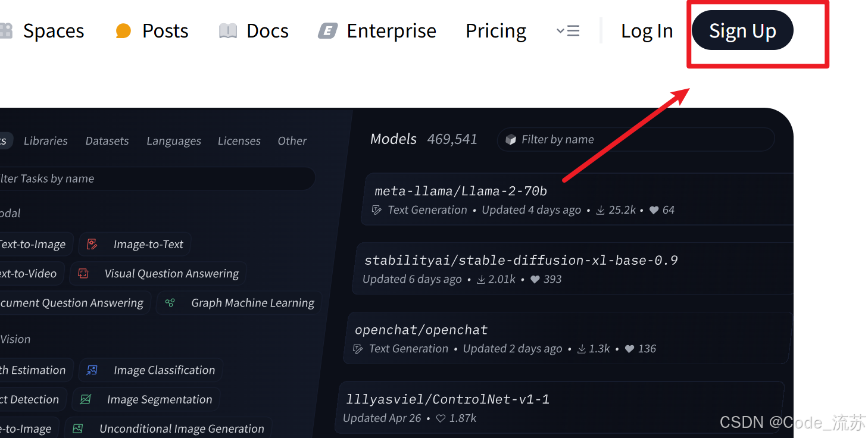Click the heart icon showing 136 likes
Viewport: 868px width, 438px height.
click(629, 349)
